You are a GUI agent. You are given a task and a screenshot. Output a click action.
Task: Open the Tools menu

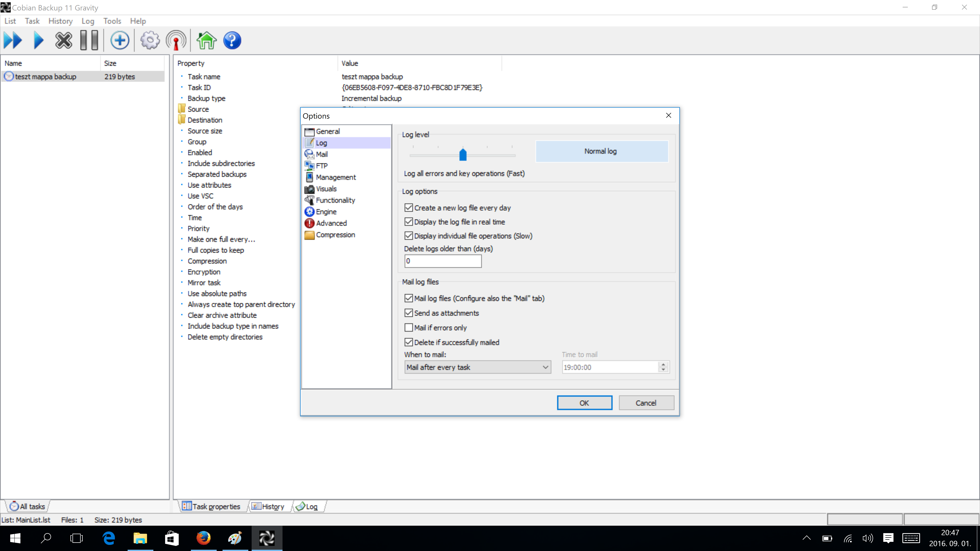click(112, 21)
